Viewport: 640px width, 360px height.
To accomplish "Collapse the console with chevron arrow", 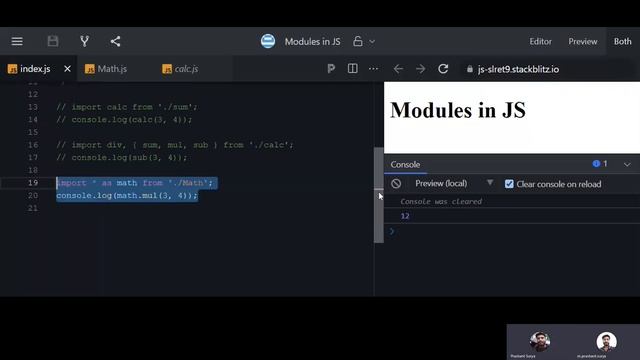I will 627,164.
